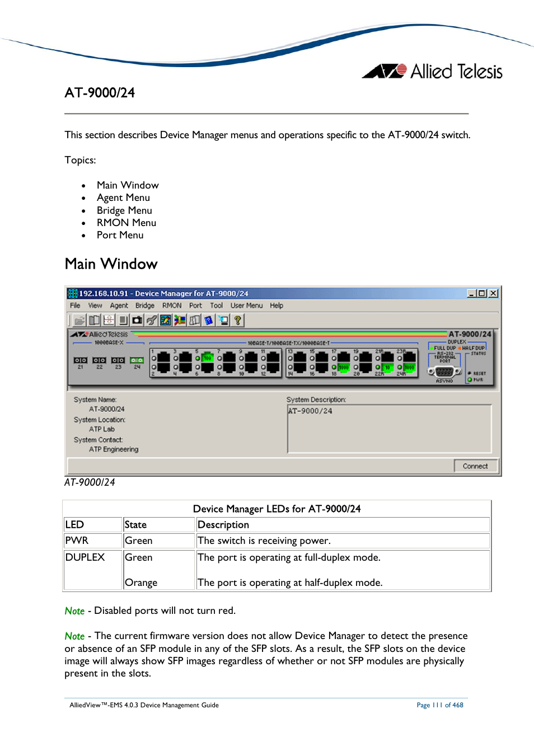Maximize the Device Manager window

click(x=482, y=293)
